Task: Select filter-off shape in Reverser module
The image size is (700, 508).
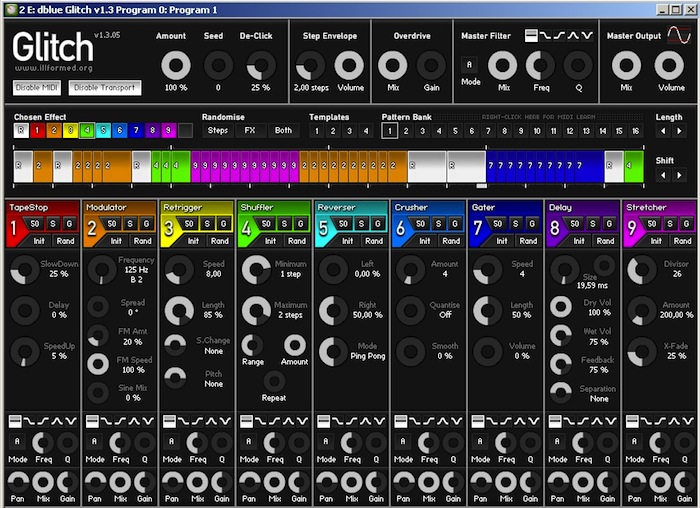Action: click(x=324, y=421)
